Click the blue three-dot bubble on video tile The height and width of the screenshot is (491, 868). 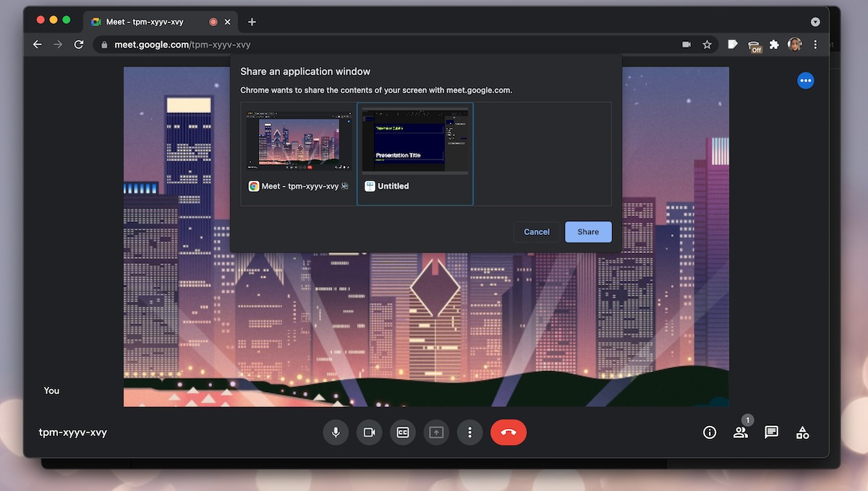806,81
